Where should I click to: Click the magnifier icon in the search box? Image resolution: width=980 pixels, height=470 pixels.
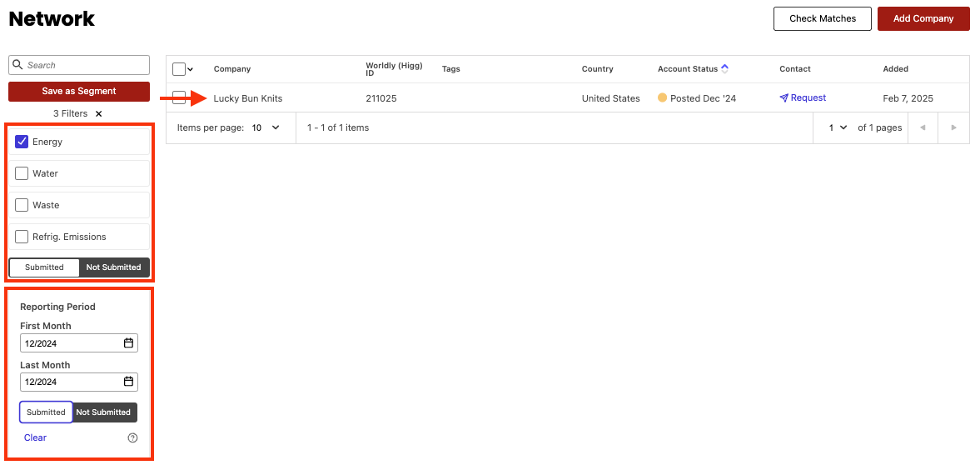(x=18, y=65)
